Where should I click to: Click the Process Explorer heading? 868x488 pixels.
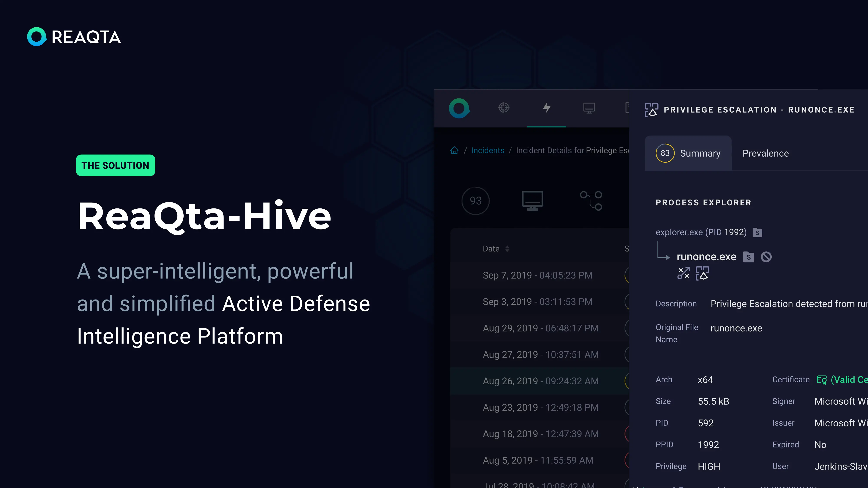704,203
